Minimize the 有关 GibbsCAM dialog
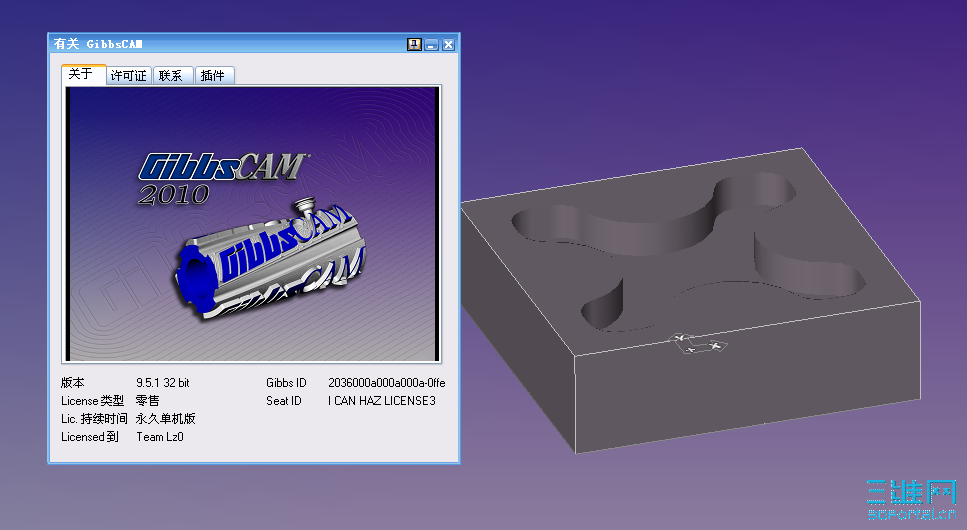The height and width of the screenshot is (530, 967). [x=432, y=44]
